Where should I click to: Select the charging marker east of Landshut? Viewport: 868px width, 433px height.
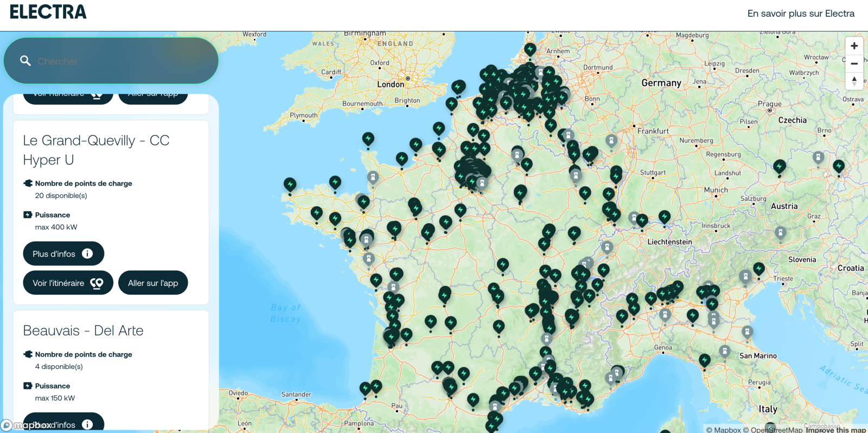[x=780, y=166]
